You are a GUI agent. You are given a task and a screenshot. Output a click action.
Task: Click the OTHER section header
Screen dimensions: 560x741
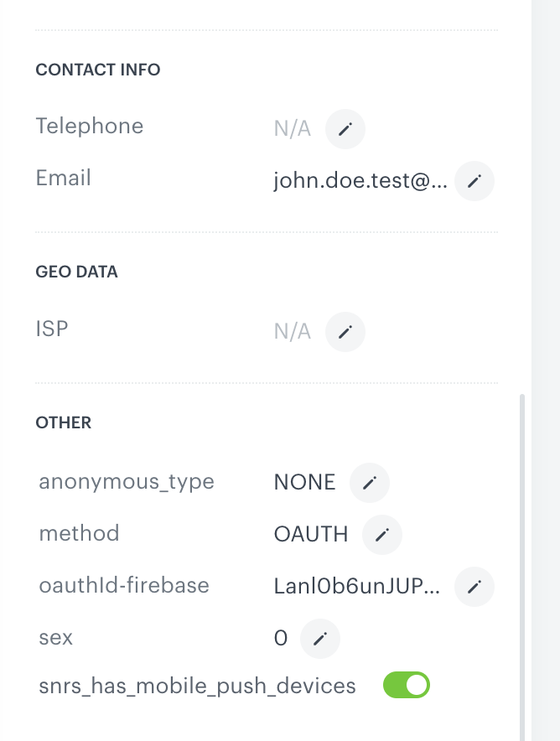[x=63, y=422]
